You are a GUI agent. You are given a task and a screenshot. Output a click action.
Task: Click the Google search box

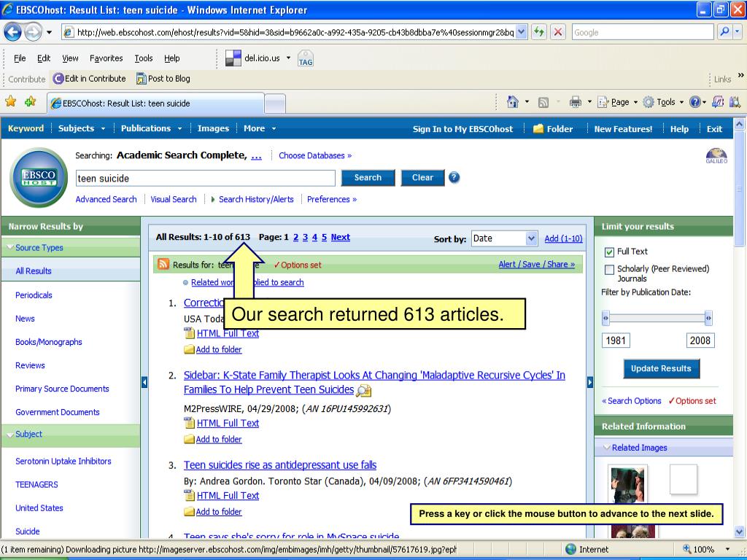click(642, 32)
